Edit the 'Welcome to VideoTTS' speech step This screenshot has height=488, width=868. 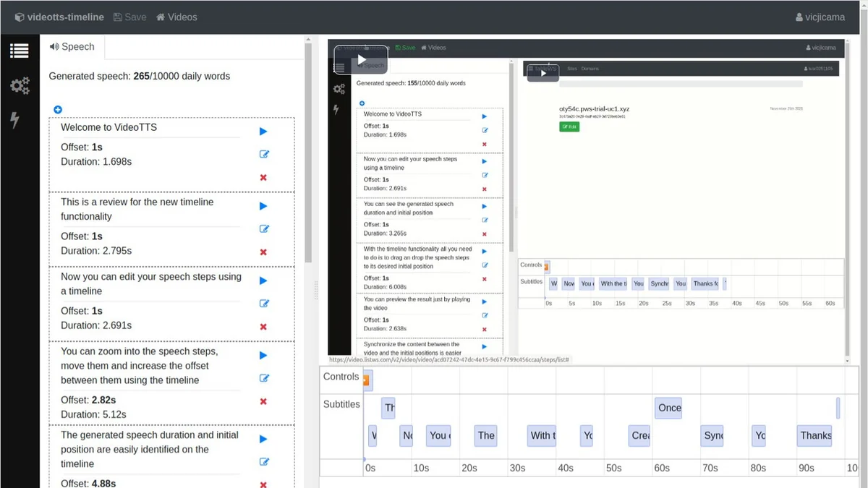tap(264, 154)
